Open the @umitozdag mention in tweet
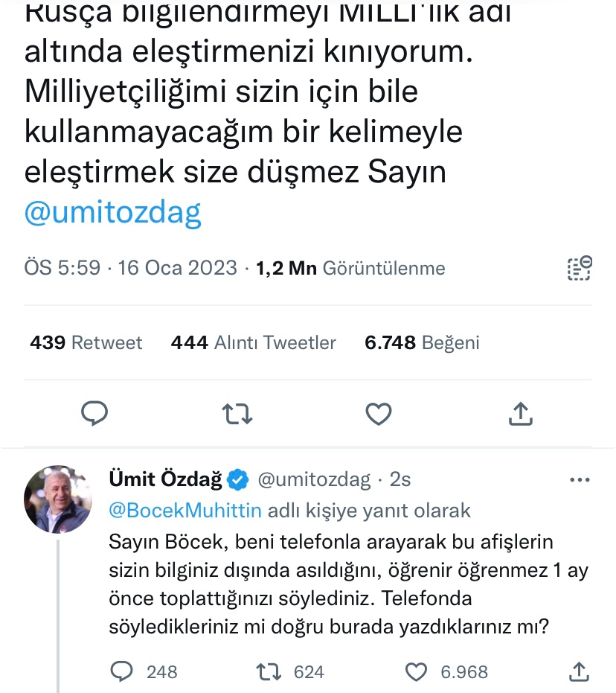The width and height of the screenshot is (616, 693). 113,214
